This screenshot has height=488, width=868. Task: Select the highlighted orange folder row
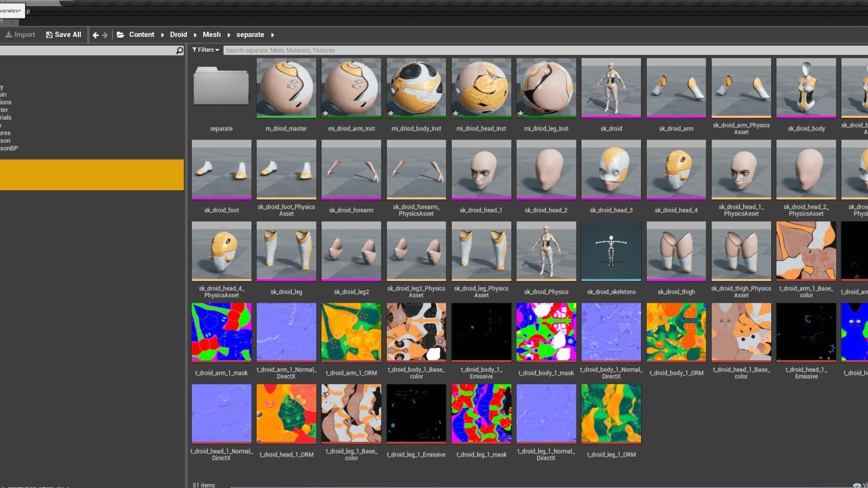(92, 174)
